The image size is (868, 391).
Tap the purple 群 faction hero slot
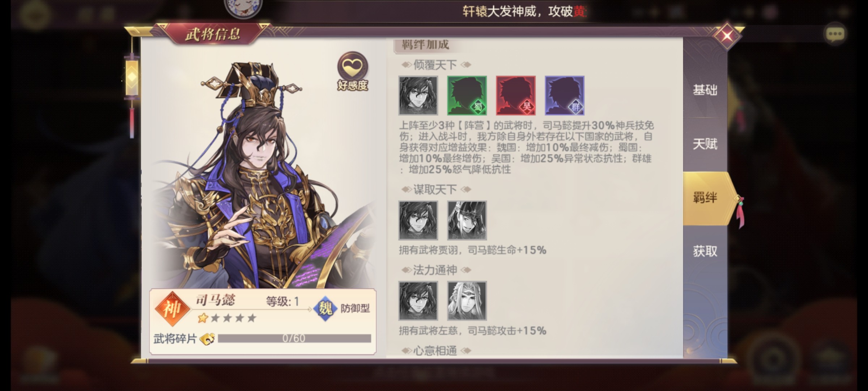[565, 96]
